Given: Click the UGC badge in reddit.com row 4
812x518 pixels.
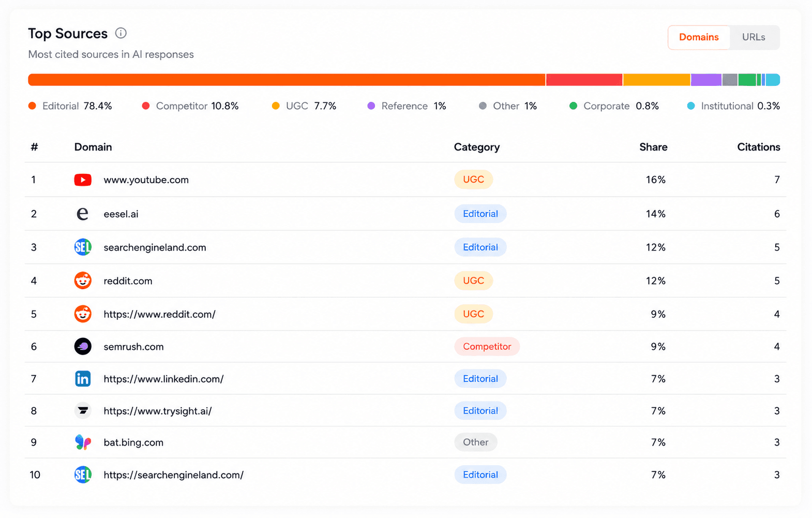Looking at the screenshot, I should coord(474,280).
